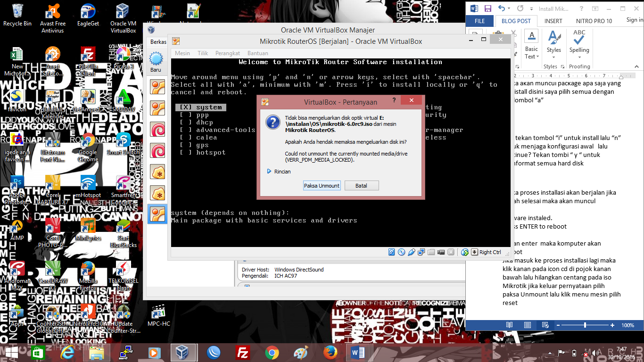644x362 pixels.
Task: Click the Undo arrow in Word
Action: coord(502,8)
